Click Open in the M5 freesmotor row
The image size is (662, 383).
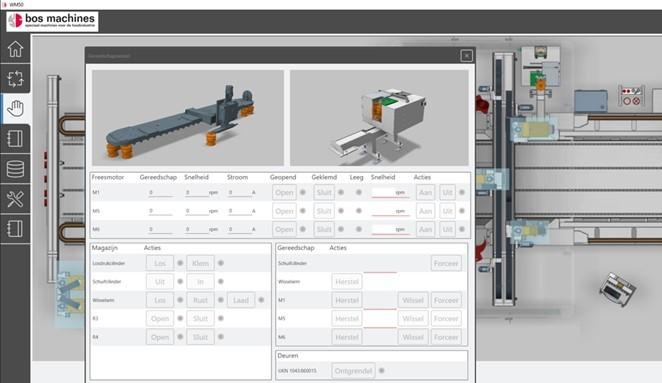pyautogui.click(x=284, y=211)
